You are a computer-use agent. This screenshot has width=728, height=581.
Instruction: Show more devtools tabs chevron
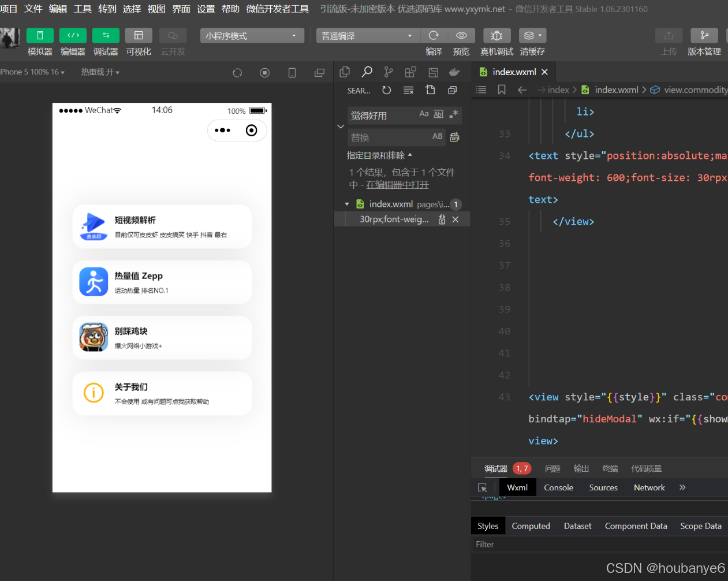pyautogui.click(x=682, y=487)
